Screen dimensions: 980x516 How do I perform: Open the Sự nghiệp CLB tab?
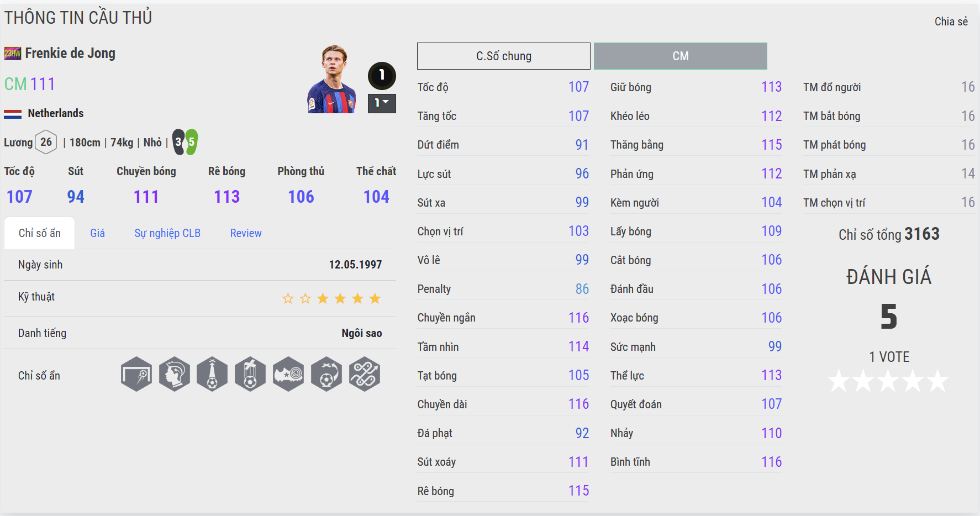coord(167,233)
